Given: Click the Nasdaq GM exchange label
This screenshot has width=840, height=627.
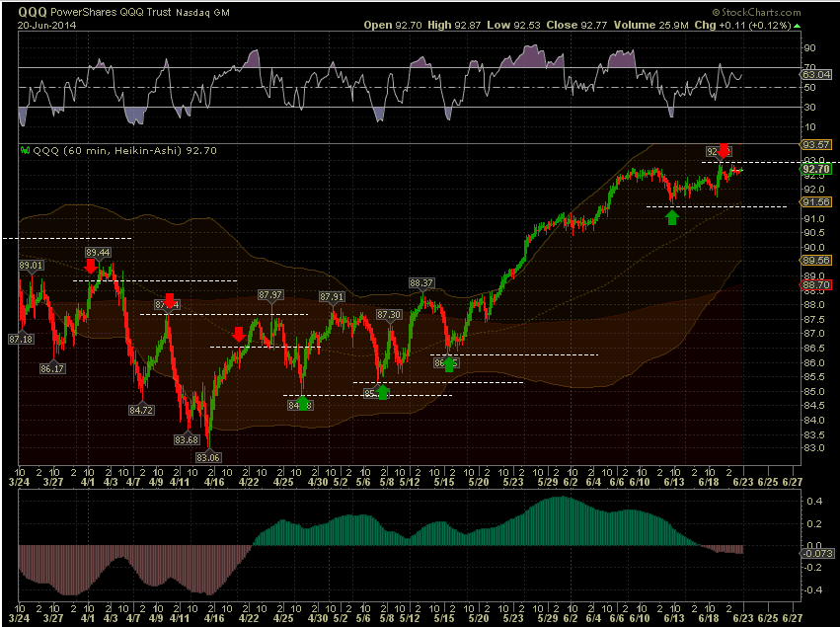Looking at the screenshot, I should (x=202, y=12).
